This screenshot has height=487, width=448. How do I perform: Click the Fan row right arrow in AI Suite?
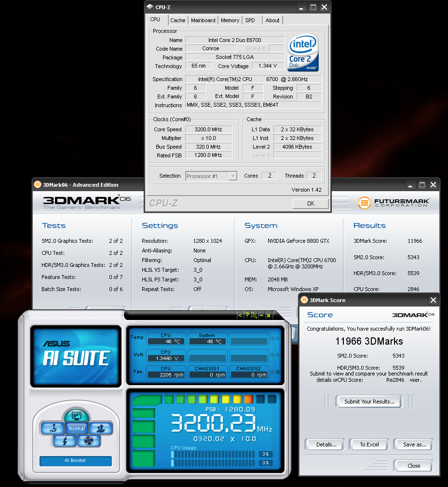click(278, 372)
